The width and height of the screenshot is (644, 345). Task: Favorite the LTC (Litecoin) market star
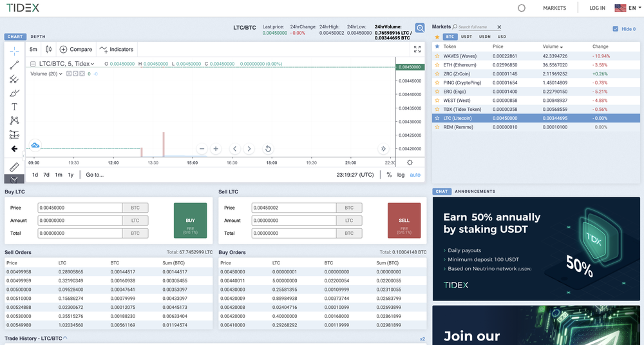pyautogui.click(x=437, y=118)
